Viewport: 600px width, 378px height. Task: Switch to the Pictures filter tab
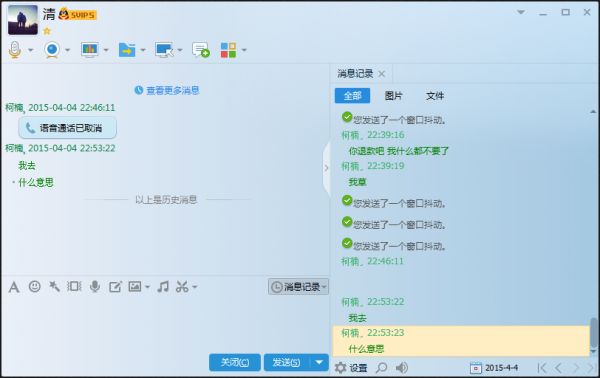394,96
